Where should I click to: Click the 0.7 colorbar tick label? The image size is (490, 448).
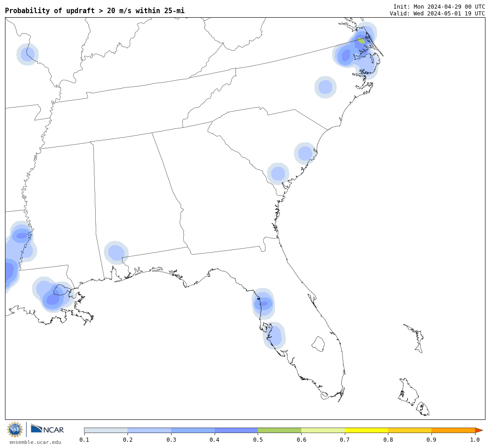tap(345, 440)
